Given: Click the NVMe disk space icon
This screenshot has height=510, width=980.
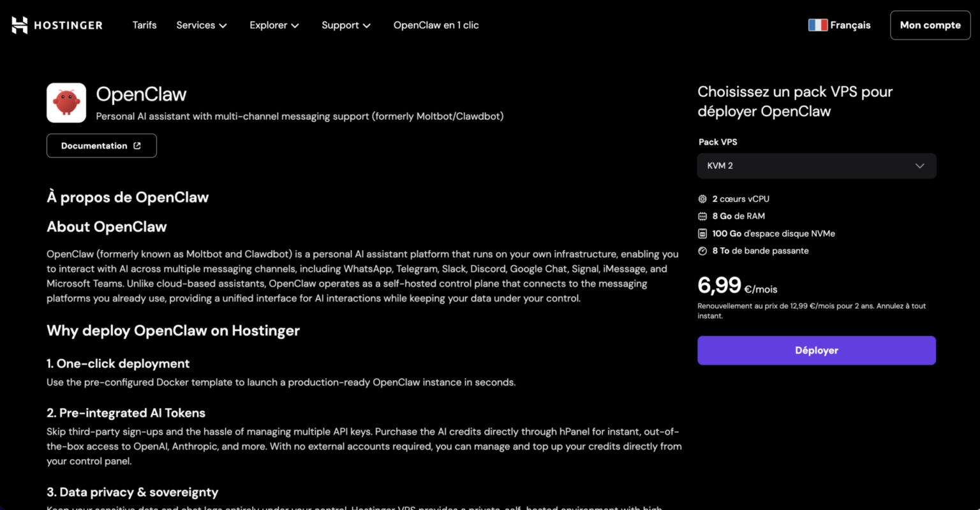Looking at the screenshot, I should [702, 233].
